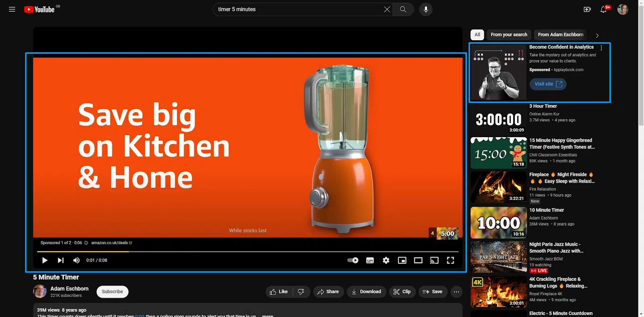Open the 15 Minute Happy Gingerbread Timer title
The height and width of the screenshot is (317, 644).
(x=562, y=144)
